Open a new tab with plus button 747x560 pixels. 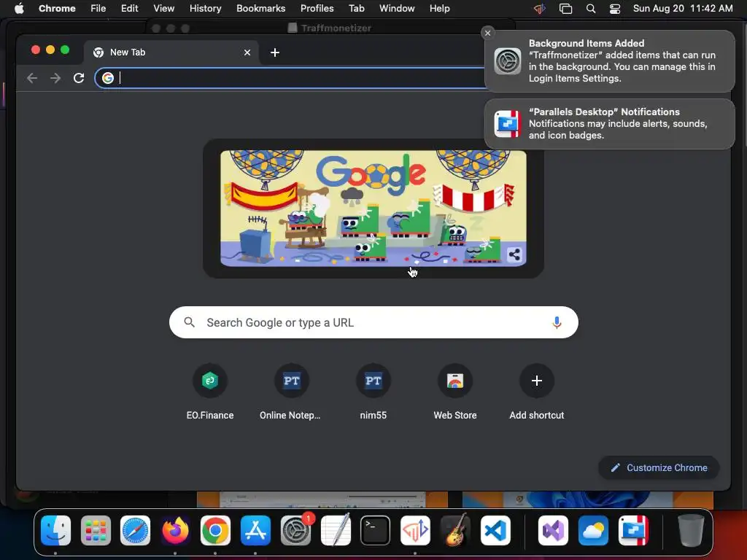pyautogui.click(x=275, y=52)
